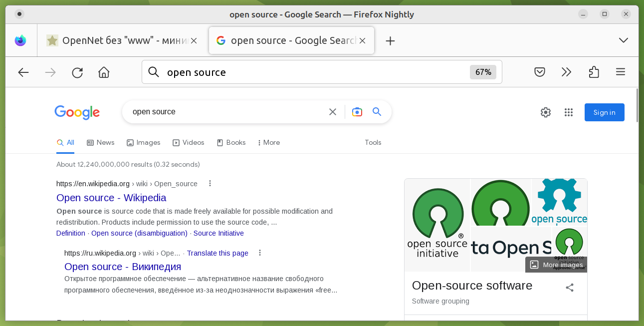This screenshot has width=644, height=326.
Task: Click the address bar search magnifier icon
Action: coord(154,72)
